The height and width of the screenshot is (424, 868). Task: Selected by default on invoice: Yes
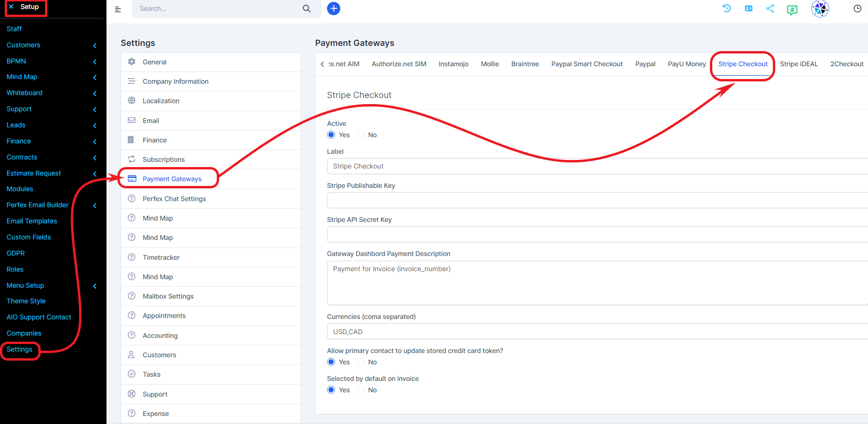click(331, 390)
